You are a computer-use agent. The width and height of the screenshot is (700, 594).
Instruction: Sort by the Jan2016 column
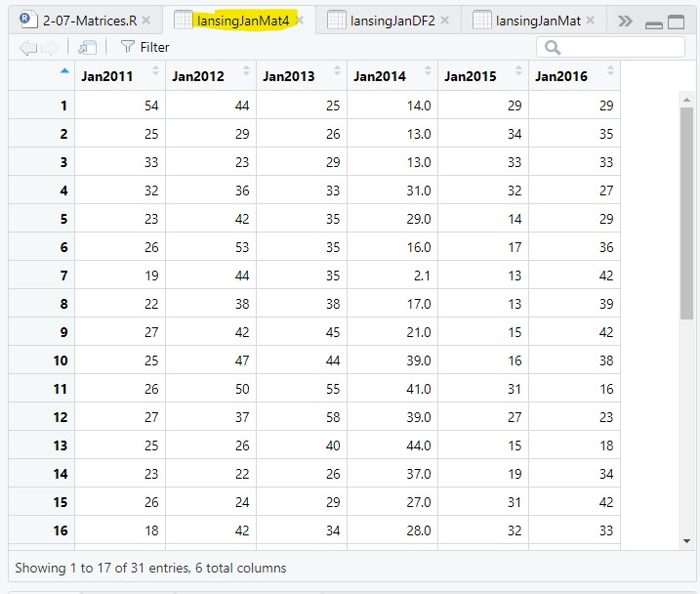click(574, 76)
